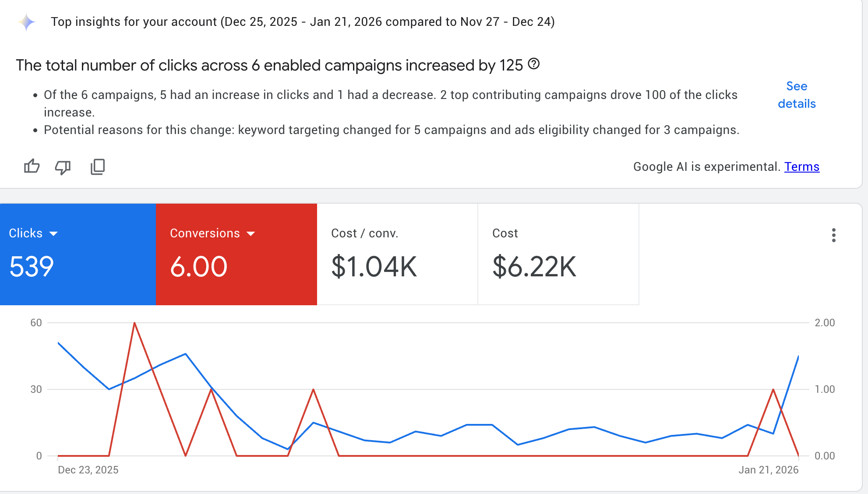Expand the Conversions metric dropdown arrow

pyautogui.click(x=251, y=233)
